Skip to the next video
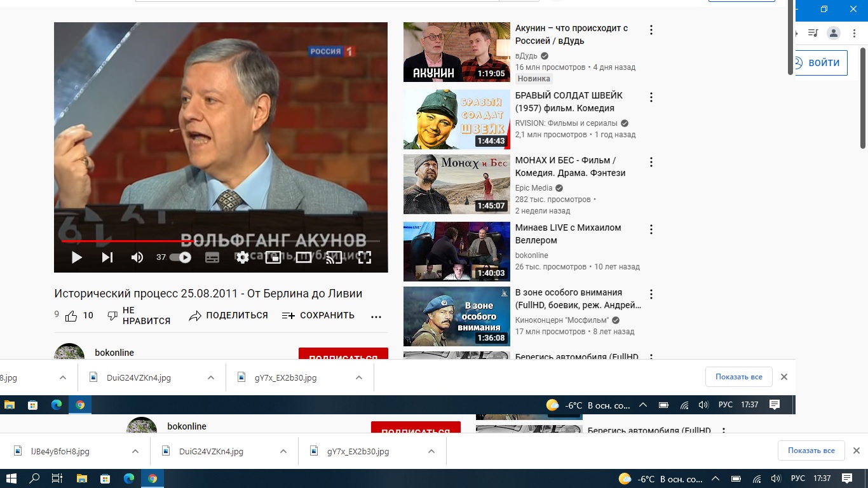 coord(107,257)
